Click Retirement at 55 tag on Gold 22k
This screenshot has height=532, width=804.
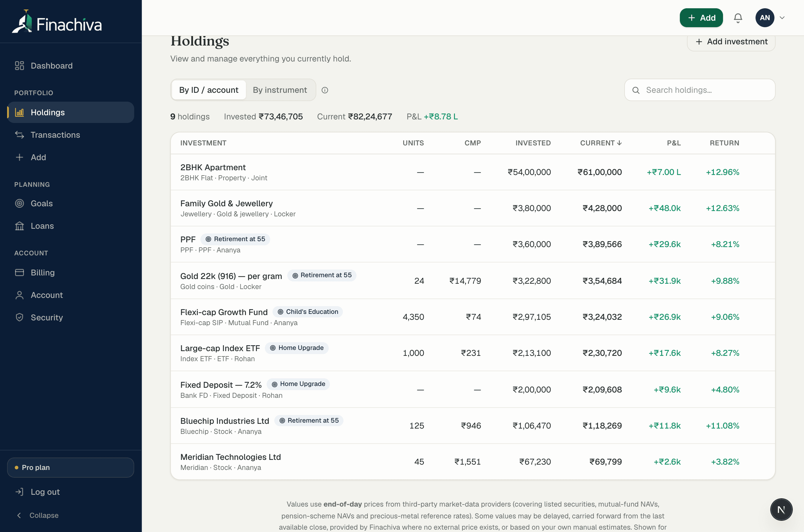coord(322,275)
